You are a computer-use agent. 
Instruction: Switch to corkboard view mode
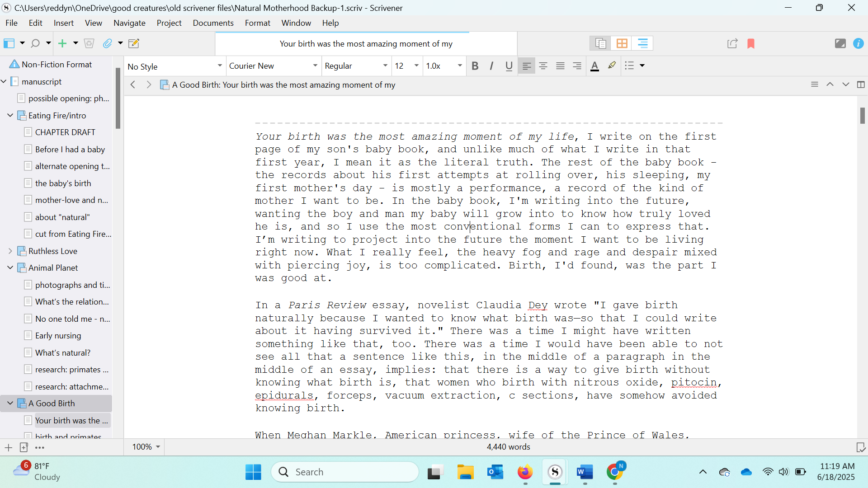622,43
